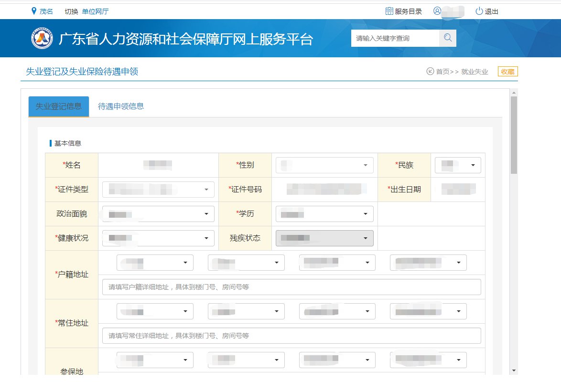Switch to 待遇申领信息 tab
561x392 pixels.
click(x=121, y=106)
